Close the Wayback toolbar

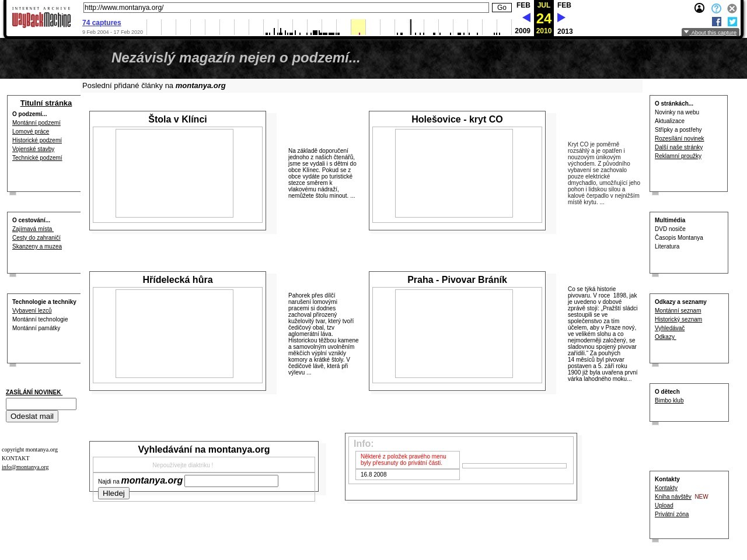click(732, 8)
